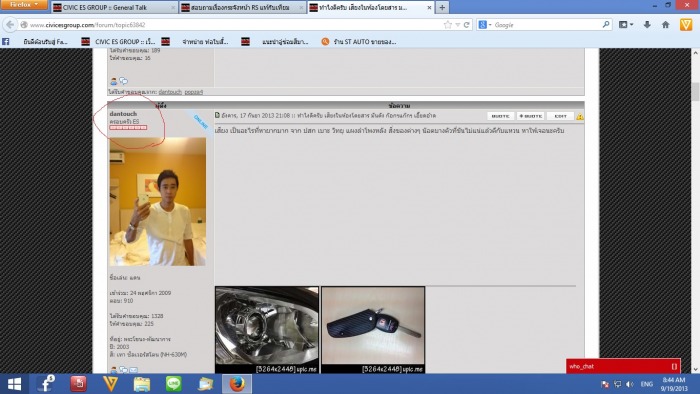Open the bookmarks menu icon
The height and width of the screenshot is (394, 700).
[x=625, y=25]
